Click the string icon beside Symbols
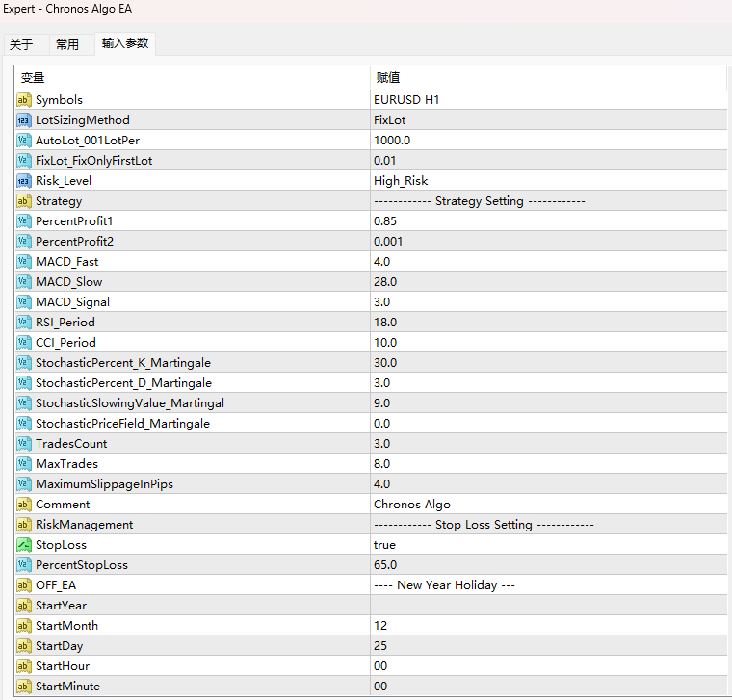This screenshot has width=732, height=700. pos(24,100)
